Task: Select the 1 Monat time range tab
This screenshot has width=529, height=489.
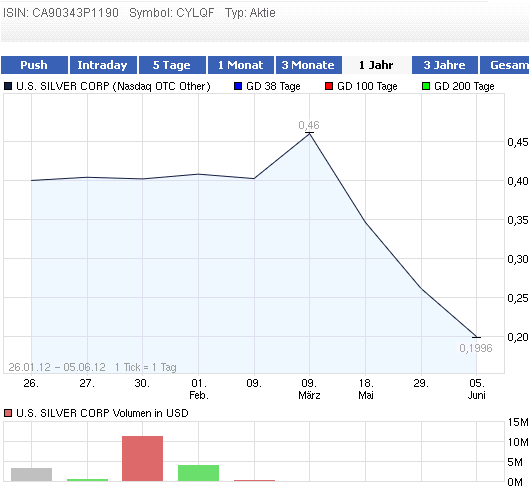Action: pyautogui.click(x=241, y=65)
